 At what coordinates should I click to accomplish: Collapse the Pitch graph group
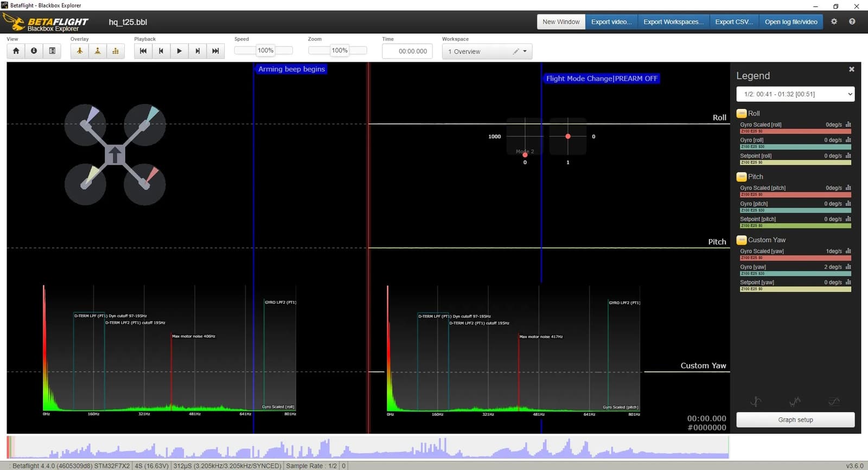[x=742, y=177]
